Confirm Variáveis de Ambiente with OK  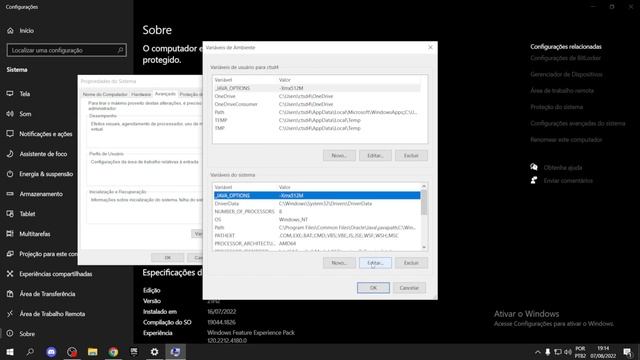pos(373,288)
